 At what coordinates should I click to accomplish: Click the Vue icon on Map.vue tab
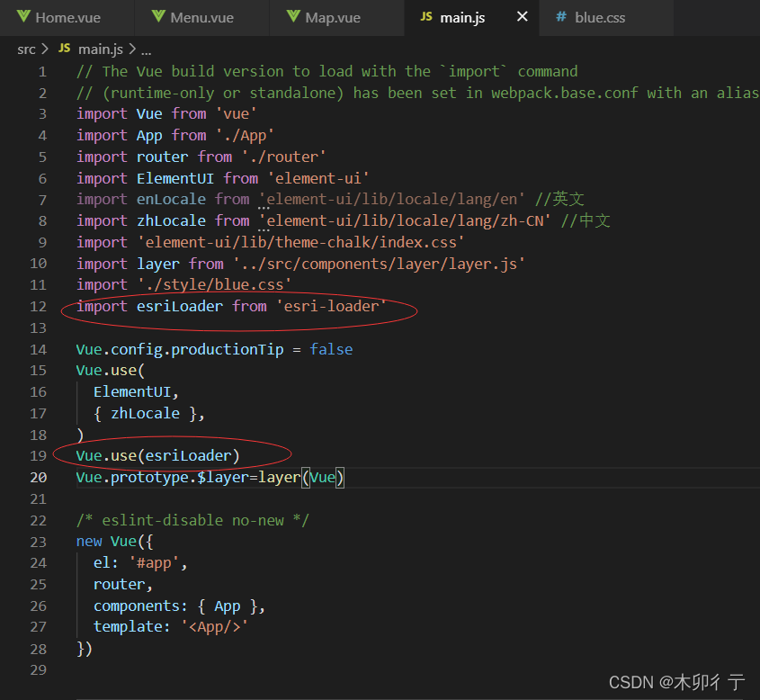click(293, 17)
